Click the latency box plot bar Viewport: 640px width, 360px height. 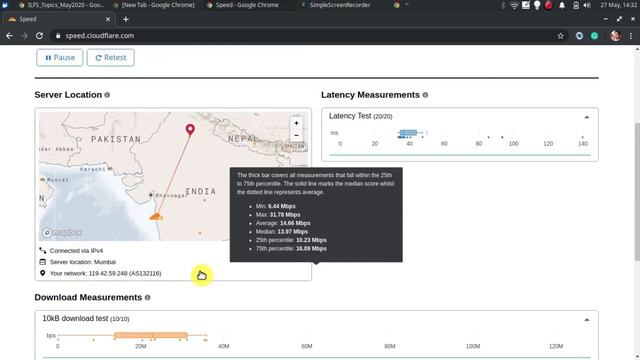(408, 133)
